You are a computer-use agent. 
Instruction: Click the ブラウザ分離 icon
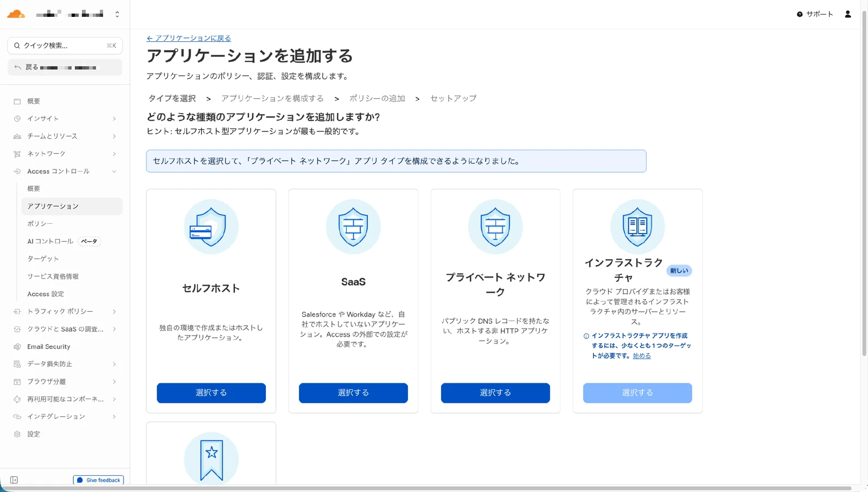click(17, 381)
